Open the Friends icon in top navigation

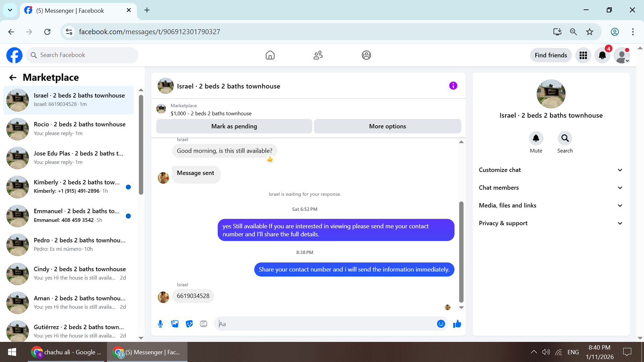point(318,55)
